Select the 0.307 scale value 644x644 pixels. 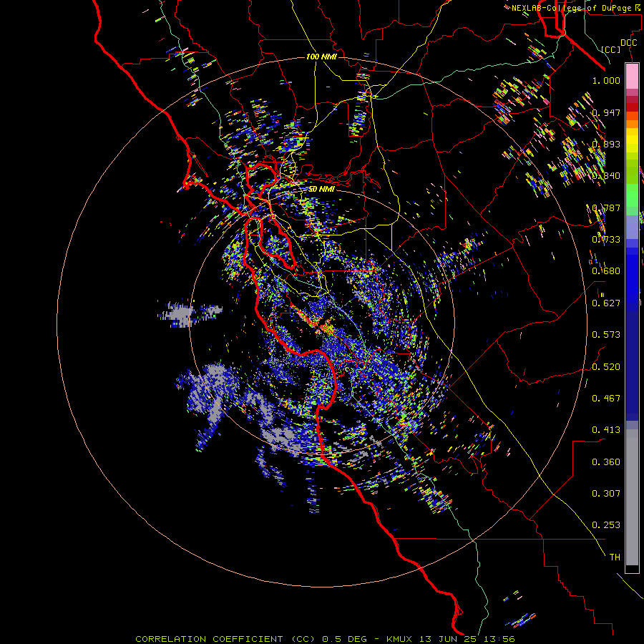606,494
